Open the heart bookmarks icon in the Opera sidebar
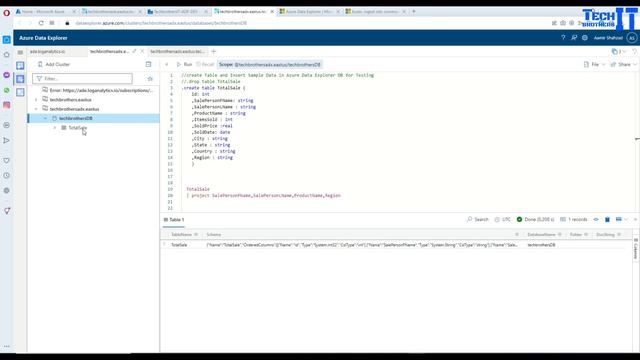Viewport: 640px width, 360px height. (x=7, y=160)
